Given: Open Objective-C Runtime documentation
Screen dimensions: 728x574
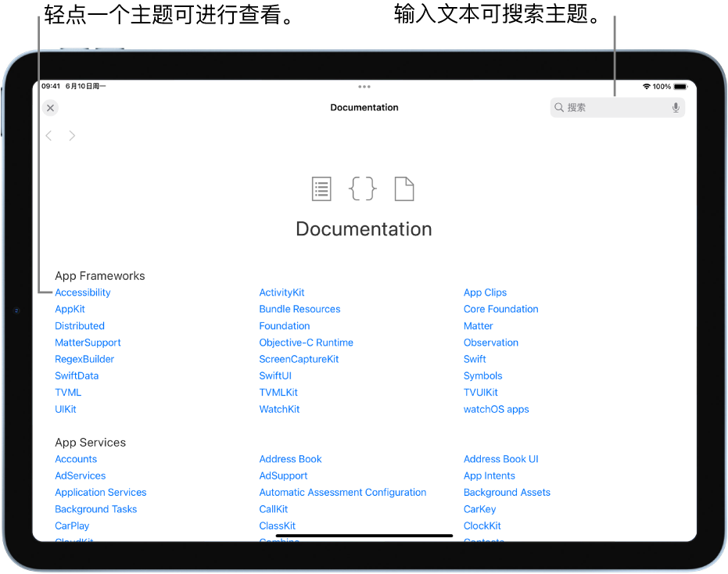Looking at the screenshot, I should click(x=306, y=343).
